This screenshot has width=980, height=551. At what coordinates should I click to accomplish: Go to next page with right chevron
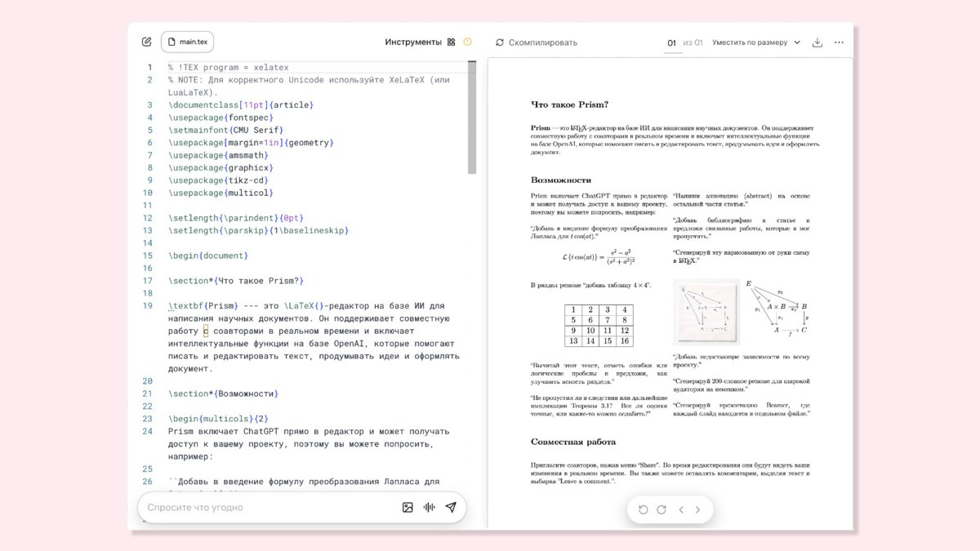coord(698,509)
